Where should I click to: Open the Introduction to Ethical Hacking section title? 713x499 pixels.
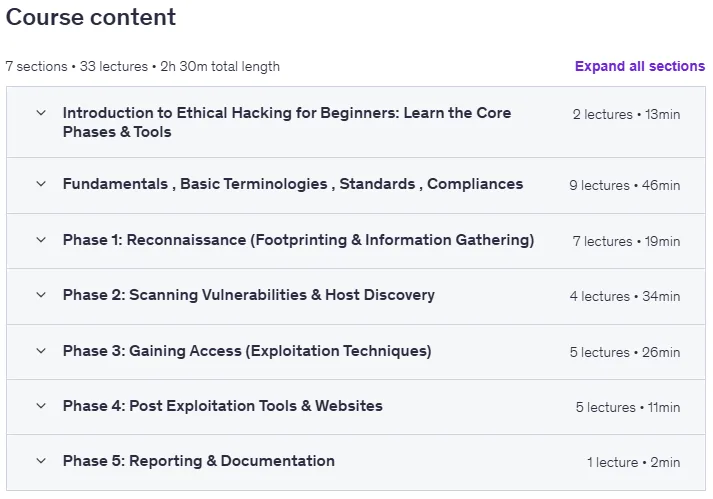point(287,122)
